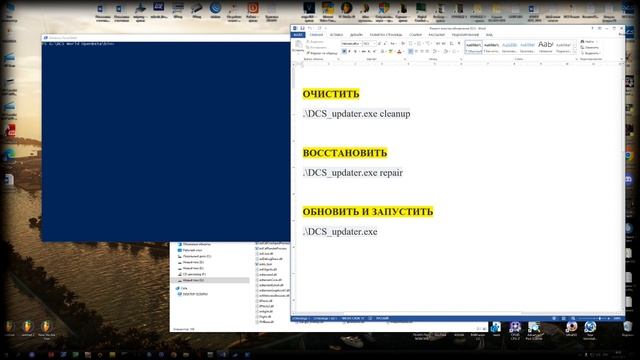Align text right in Word

422,51
